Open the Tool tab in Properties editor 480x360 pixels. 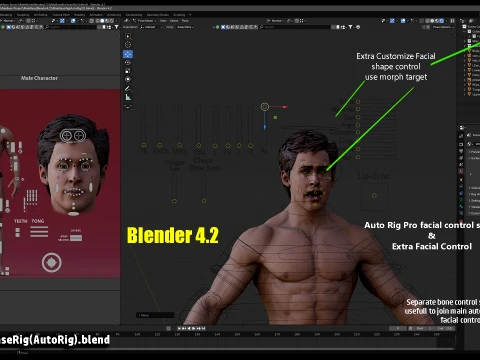(x=461, y=136)
